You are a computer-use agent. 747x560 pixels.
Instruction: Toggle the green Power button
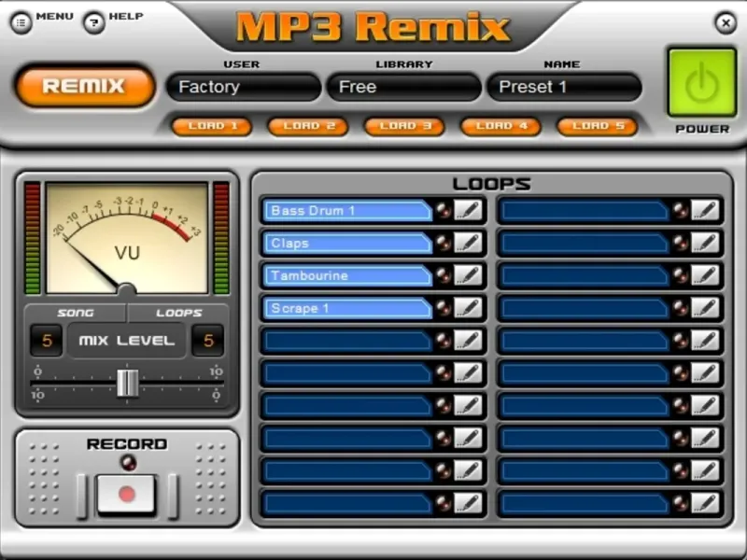tap(702, 82)
